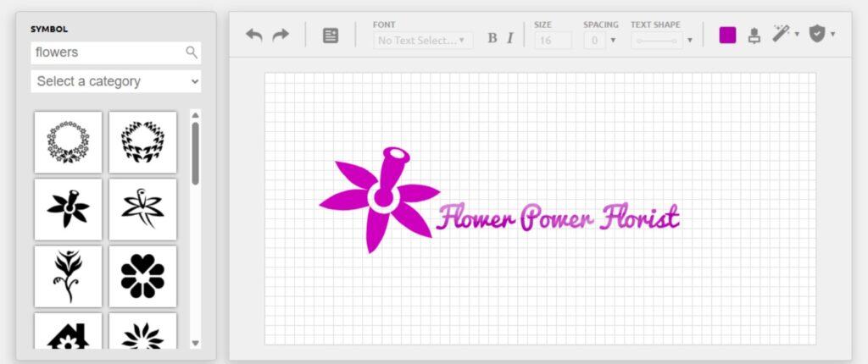Expand the text shape dropdown arrow
The image size is (868, 364).
tap(689, 40)
